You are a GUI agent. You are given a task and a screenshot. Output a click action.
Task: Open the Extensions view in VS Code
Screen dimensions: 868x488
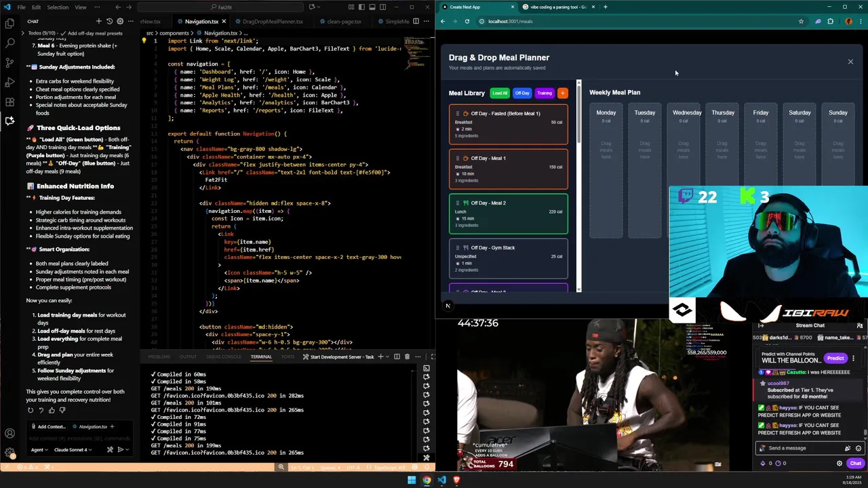point(9,102)
